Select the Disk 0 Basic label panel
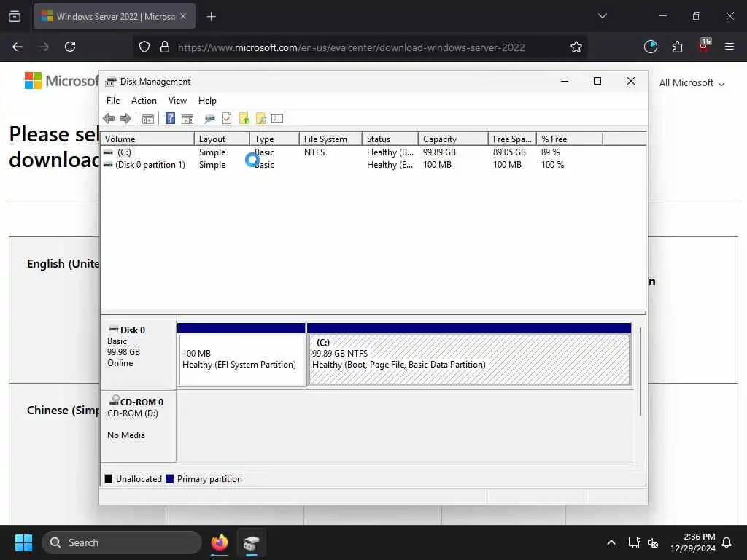This screenshot has height=560, width=747. [x=138, y=354]
